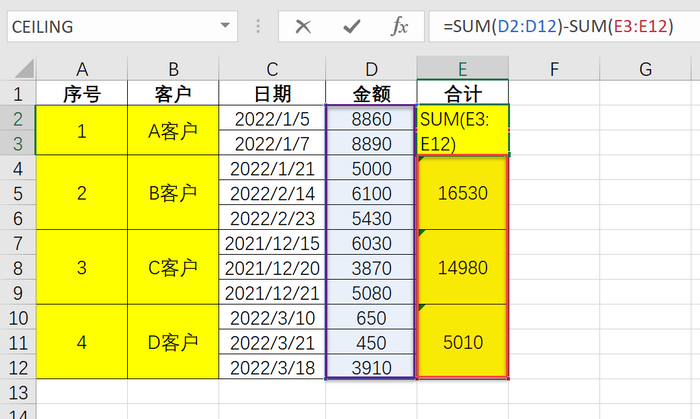The height and width of the screenshot is (419, 700).
Task: Select the date cell 2022/2/14
Action: click(x=272, y=193)
